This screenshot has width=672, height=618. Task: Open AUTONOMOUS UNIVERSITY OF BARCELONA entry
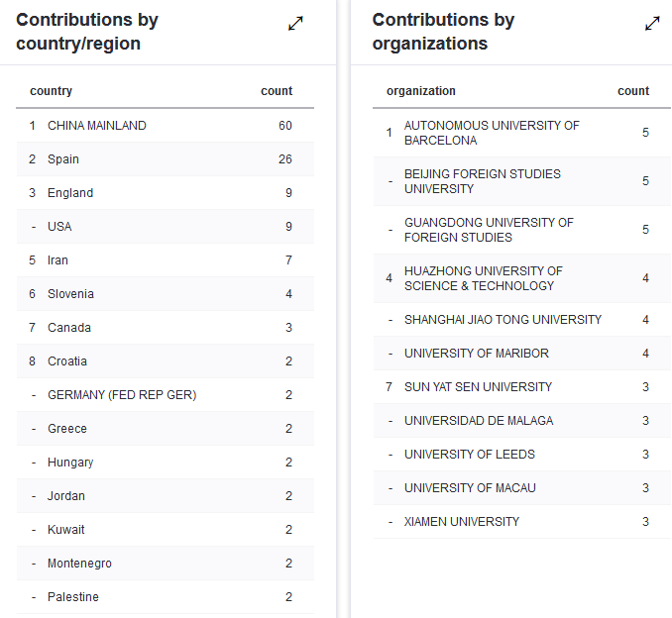(x=492, y=133)
